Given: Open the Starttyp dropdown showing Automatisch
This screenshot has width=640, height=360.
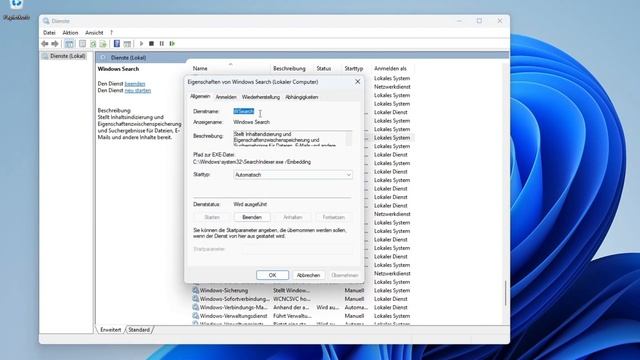Looking at the screenshot, I should coord(293,175).
